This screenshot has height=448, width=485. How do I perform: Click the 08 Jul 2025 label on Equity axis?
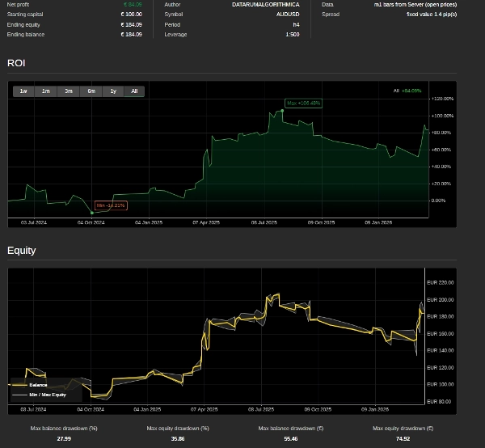(264, 409)
